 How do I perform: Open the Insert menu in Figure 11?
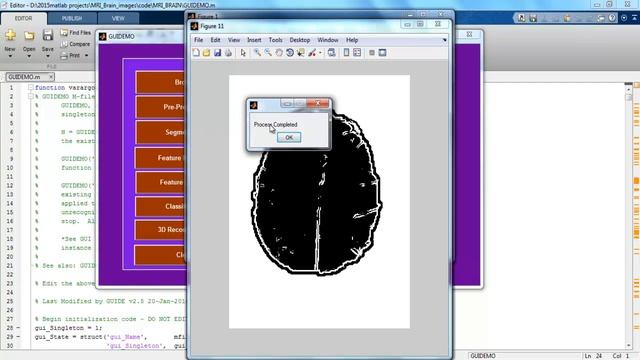pos(254,40)
